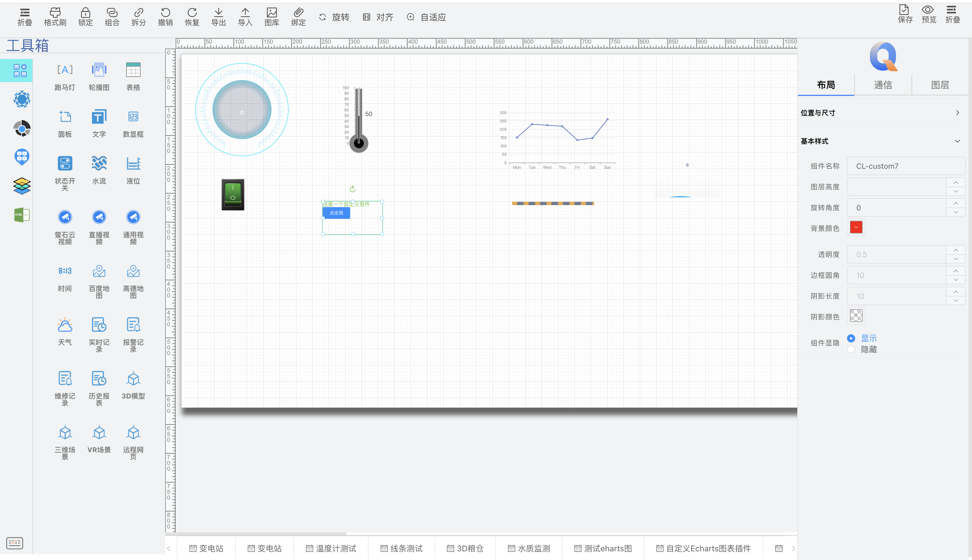Select the 显示 radio button

(x=851, y=338)
